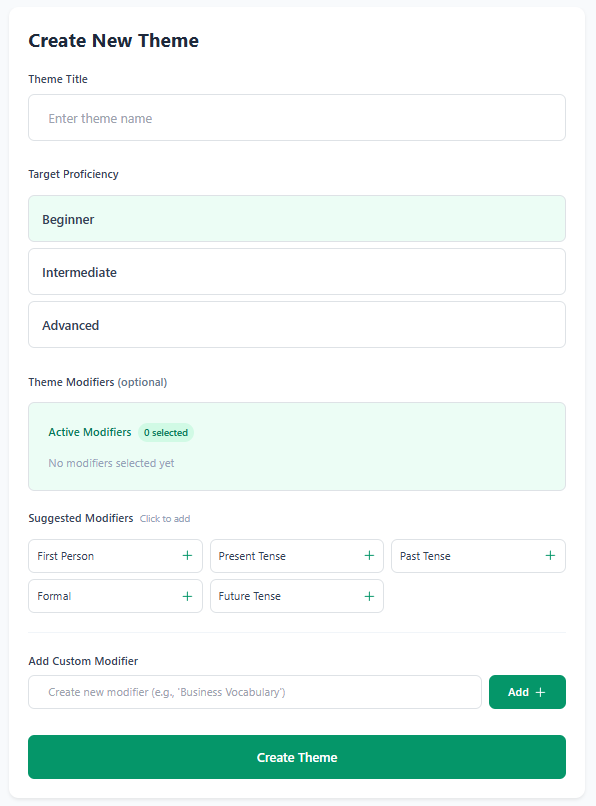Click the Theme Modifiers optional label
The width and height of the screenshot is (596, 806).
click(97, 382)
